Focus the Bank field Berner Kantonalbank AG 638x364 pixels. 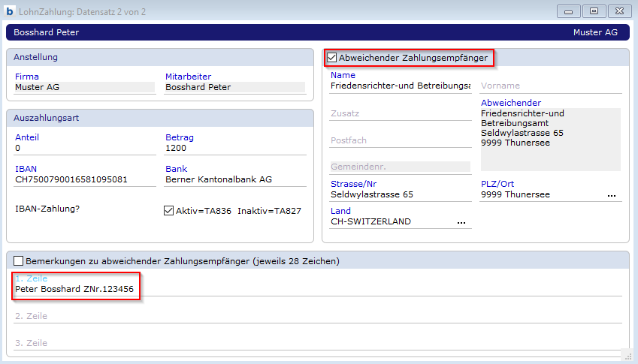[x=234, y=180]
